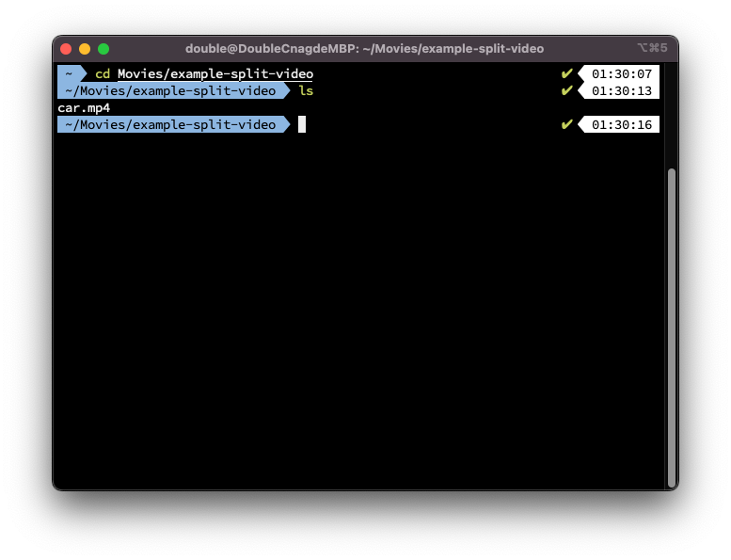The width and height of the screenshot is (731, 560).
Task: Click the green checkmark beside 01:30:16
Action: tap(566, 124)
